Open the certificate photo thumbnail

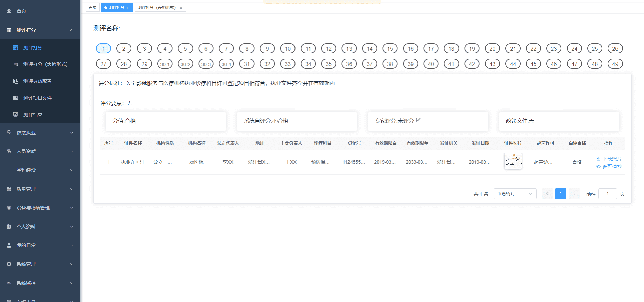pos(513,161)
